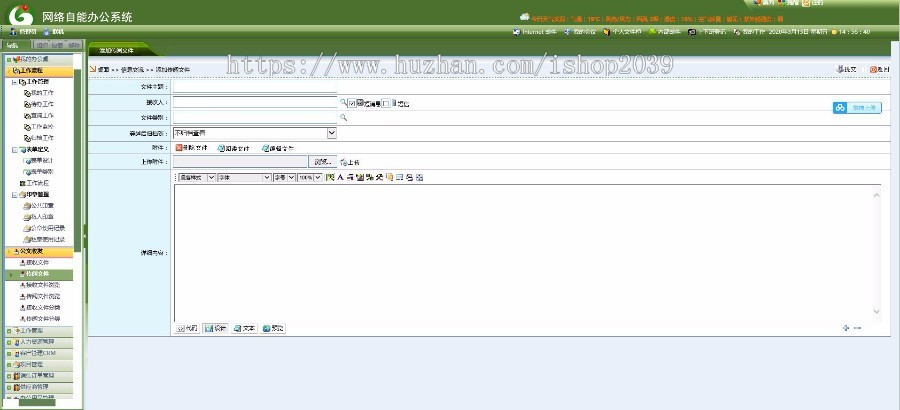Screen dimensions: 900x410
Task: Click into the first text field of the form
Action: [x=255, y=87]
